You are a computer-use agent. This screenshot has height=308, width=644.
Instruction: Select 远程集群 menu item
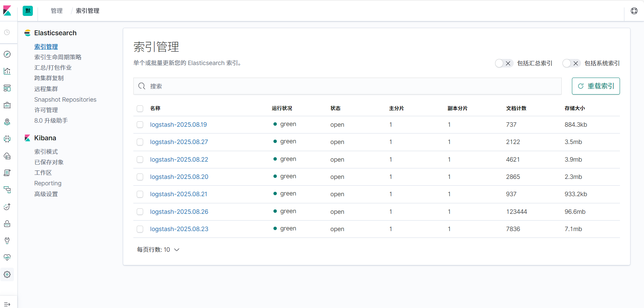click(x=46, y=89)
